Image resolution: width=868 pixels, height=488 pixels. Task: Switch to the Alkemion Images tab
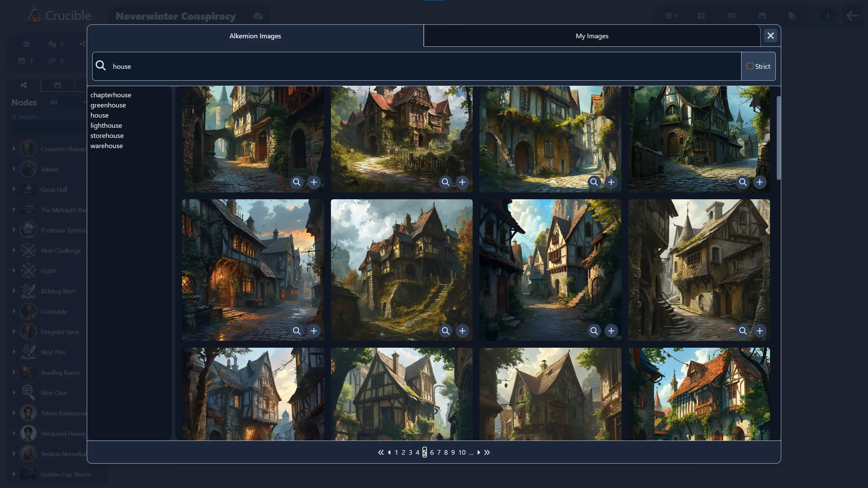(255, 36)
